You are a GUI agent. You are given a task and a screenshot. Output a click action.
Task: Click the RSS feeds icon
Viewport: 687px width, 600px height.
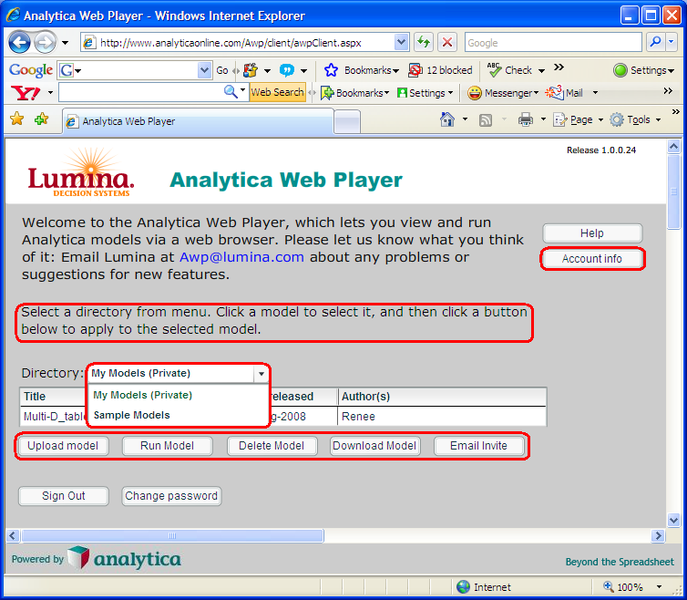pyautogui.click(x=485, y=120)
